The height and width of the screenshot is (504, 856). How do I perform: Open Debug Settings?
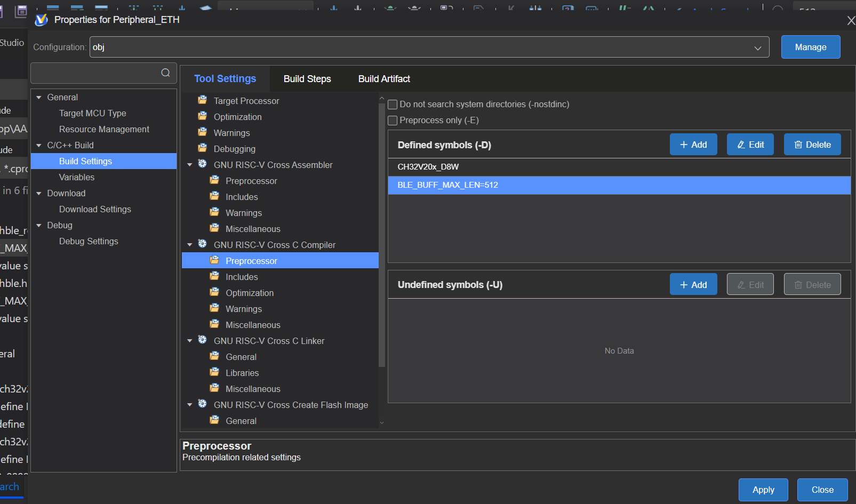coord(104,241)
